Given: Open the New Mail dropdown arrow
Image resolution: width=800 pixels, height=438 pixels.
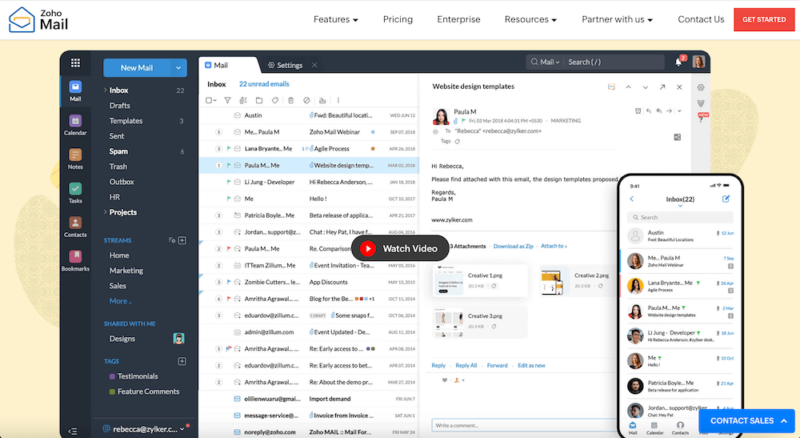Looking at the screenshot, I should click(x=179, y=68).
